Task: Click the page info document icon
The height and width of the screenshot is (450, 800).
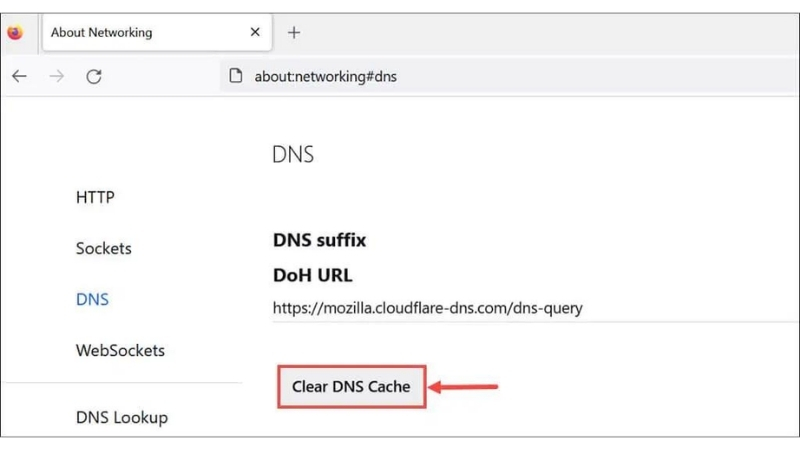Action: pyautogui.click(x=235, y=76)
